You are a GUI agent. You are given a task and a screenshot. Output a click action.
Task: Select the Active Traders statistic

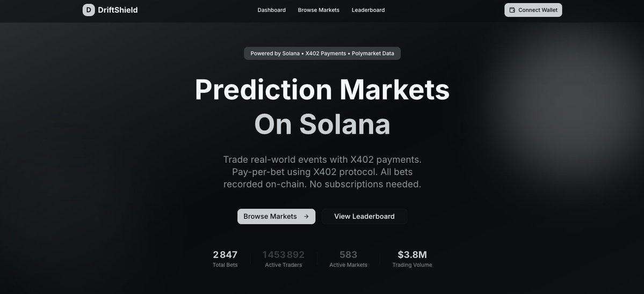point(284,259)
